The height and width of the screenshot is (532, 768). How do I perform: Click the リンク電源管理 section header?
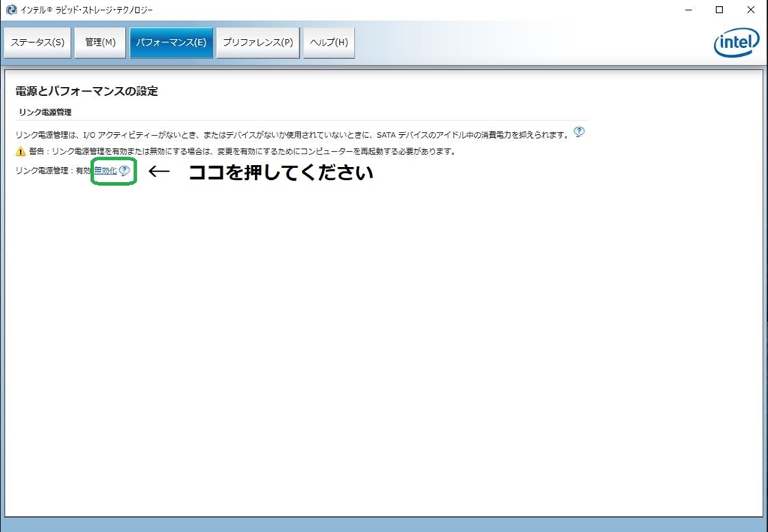pyautogui.click(x=45, y=112)
